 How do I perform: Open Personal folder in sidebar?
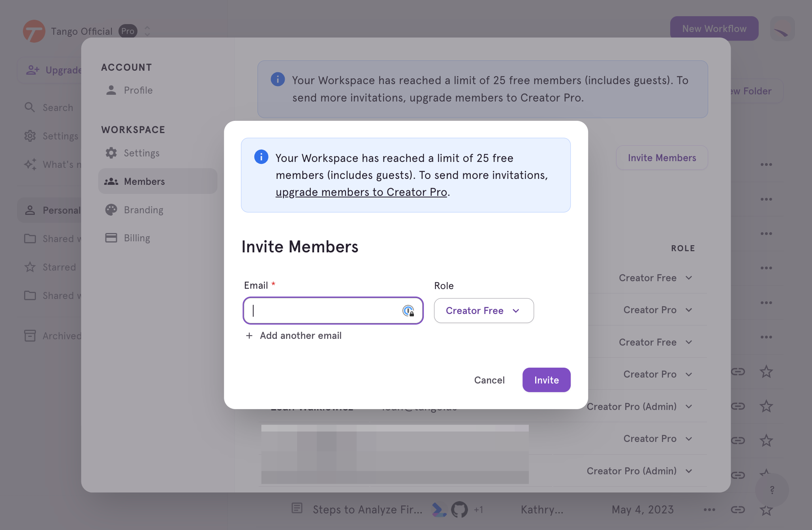click(49, 210)
